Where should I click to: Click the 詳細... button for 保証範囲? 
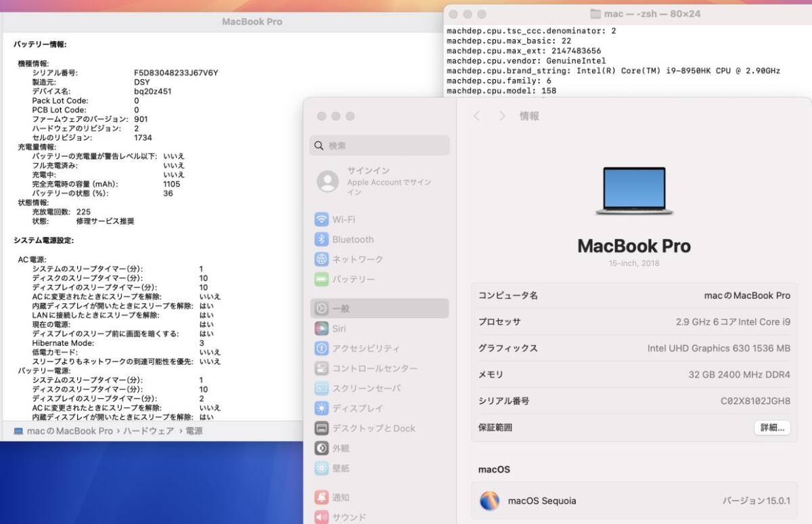tap(772, 427)
